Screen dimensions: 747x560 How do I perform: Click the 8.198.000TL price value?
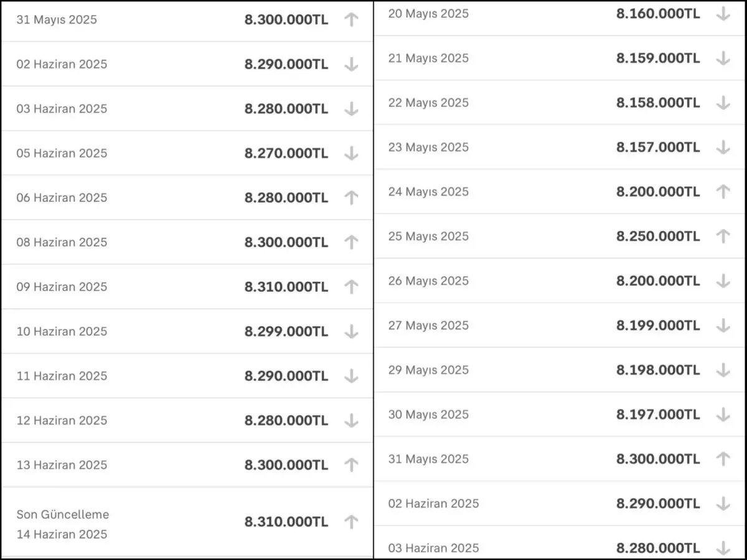coord(658,370)
